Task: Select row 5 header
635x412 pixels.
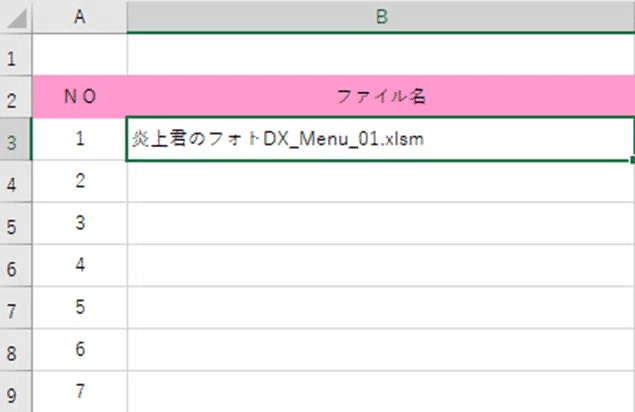Action: tap(16, 223)
